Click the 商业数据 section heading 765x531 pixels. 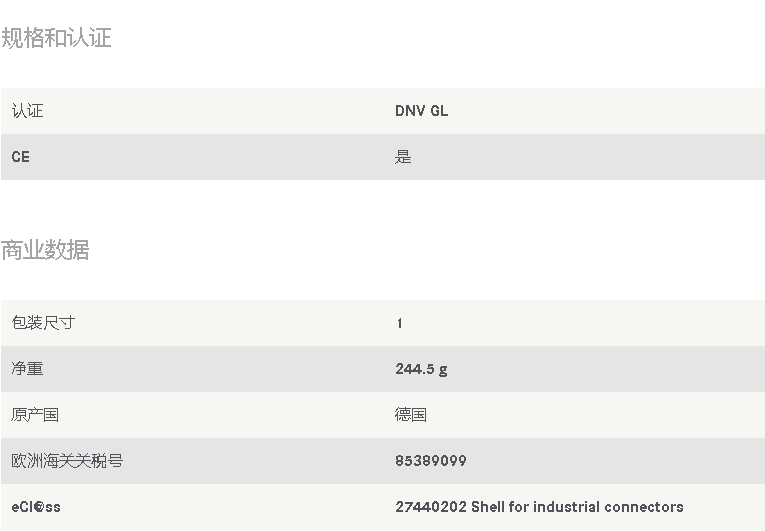pyautogui.click(x=45, y=250)
